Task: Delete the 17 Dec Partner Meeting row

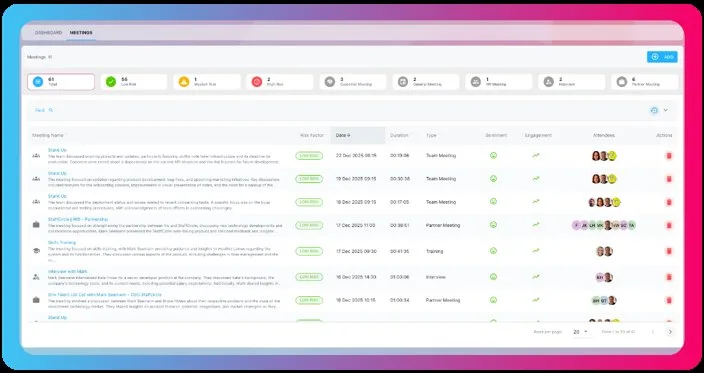Action: (x=669, y=225)
